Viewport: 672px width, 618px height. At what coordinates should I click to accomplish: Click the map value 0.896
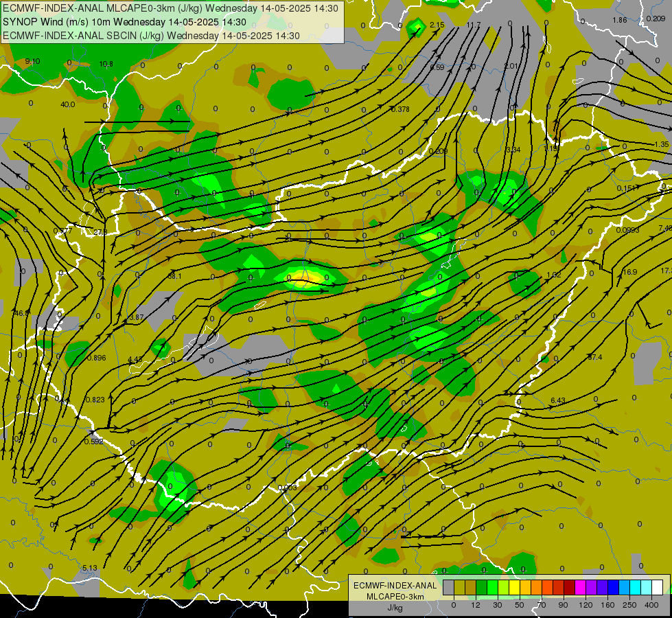[96, 358]
